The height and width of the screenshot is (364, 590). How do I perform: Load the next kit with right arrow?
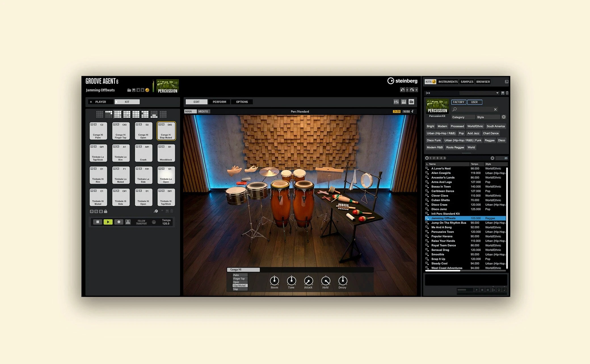(x=142, y=90)
